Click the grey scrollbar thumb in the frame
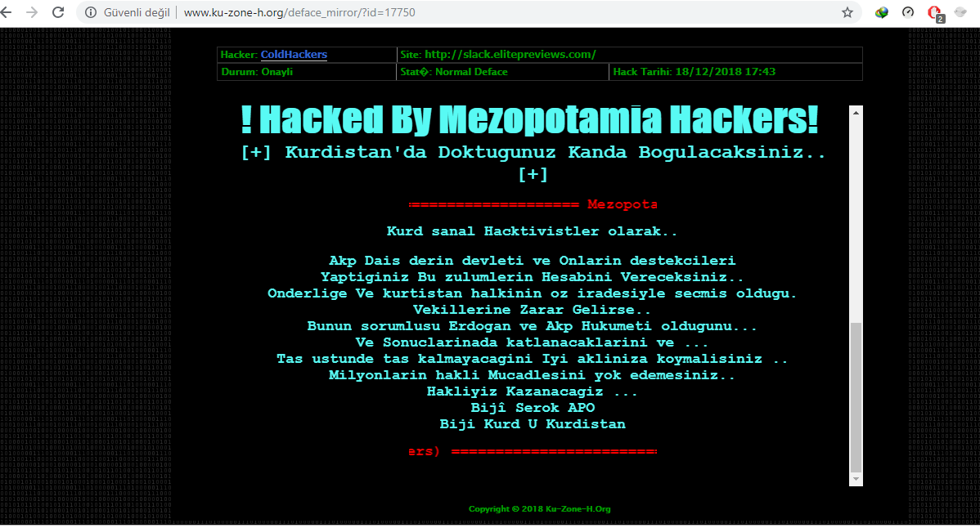Image resolution: width=980 pixels, height=528 pixels. pyautogui.click(x=856, y=397)
